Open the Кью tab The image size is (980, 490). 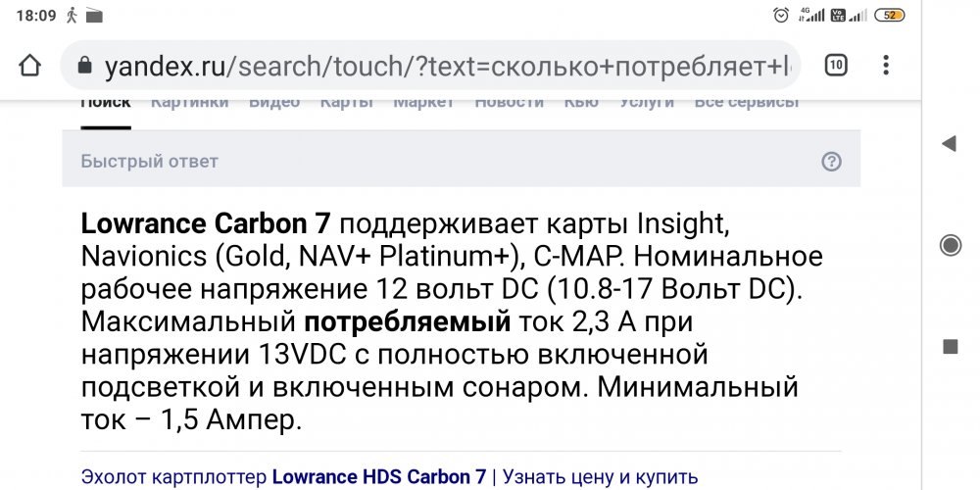click(581, 102)
